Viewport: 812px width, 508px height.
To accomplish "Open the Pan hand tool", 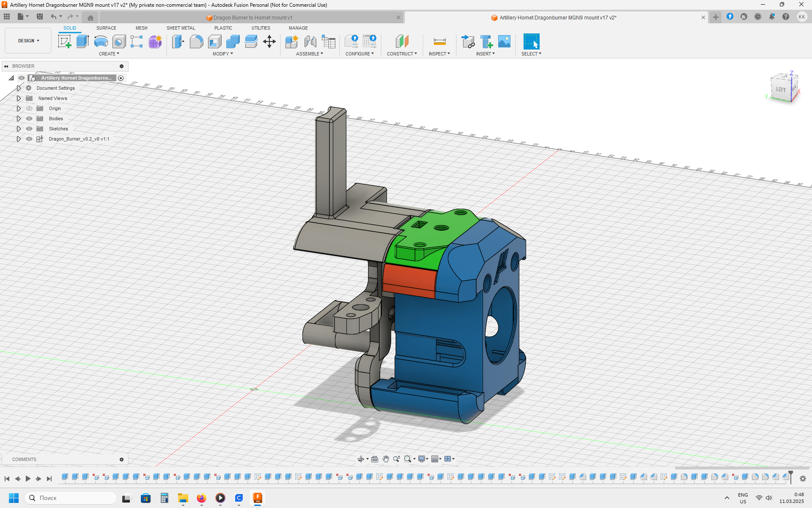I will point(386,459).
